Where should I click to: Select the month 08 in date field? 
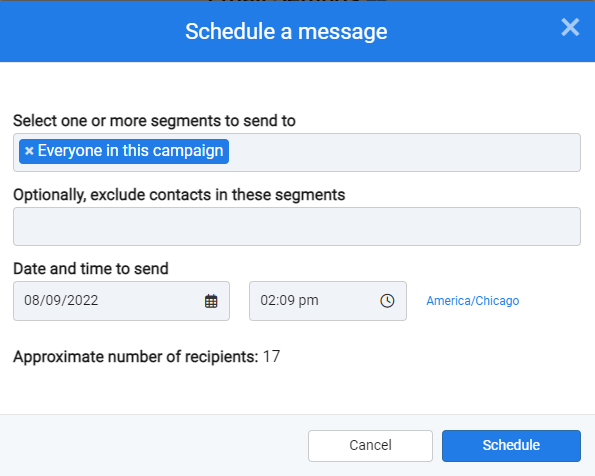point(31,300)
